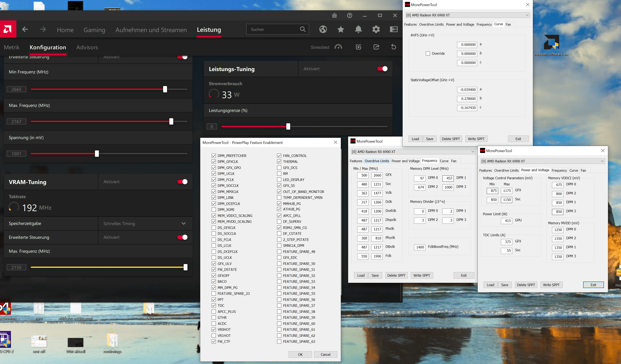Screen dimensions: 621x364
Task: Toggle the Leistungs-Tuning switch
Action: (382, 69)
